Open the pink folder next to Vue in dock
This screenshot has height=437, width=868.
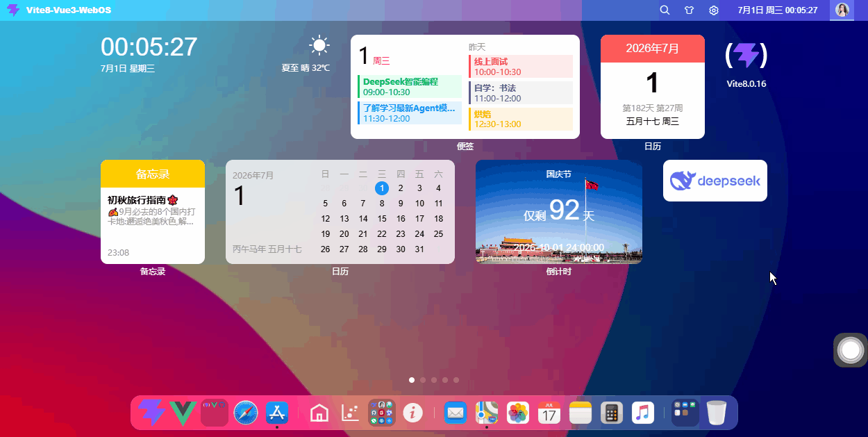coord(215,413)
